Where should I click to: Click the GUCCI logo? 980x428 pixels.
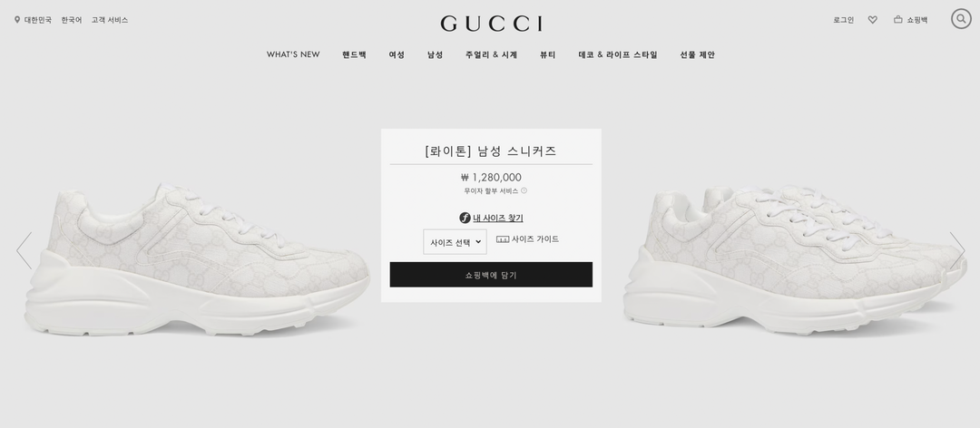click(x=491, y=24)
